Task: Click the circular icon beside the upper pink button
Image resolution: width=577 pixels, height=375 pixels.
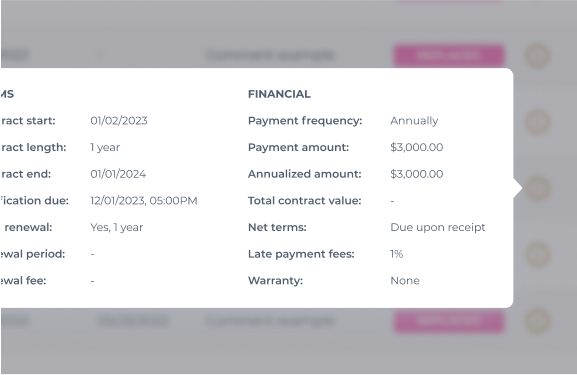Action: (537, 56)
